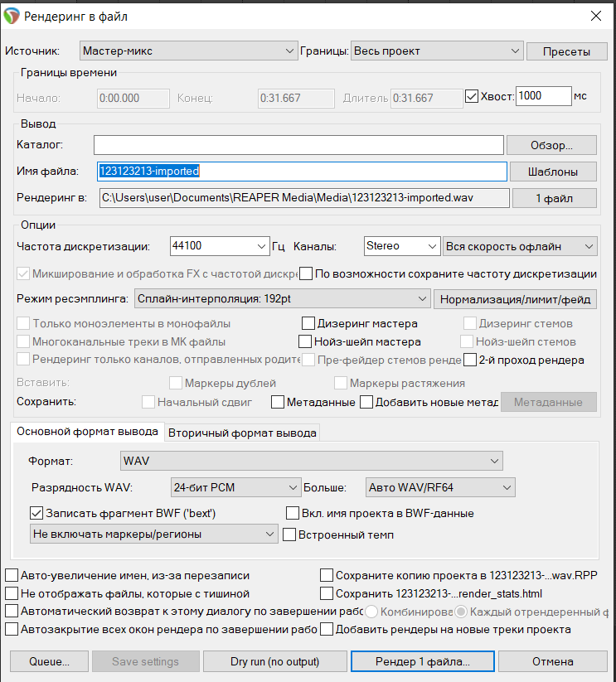Enable Нойз-шейп мастера checkbox

(305, 341)
